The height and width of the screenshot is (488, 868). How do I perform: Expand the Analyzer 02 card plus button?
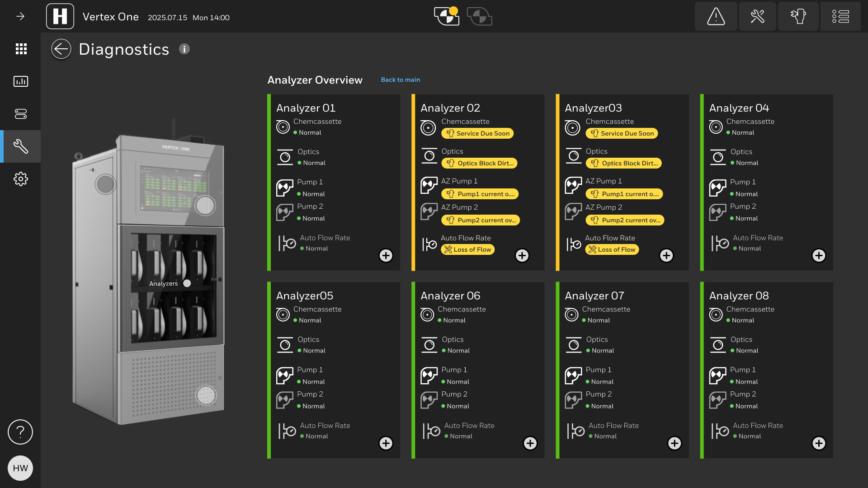point(522,255)
